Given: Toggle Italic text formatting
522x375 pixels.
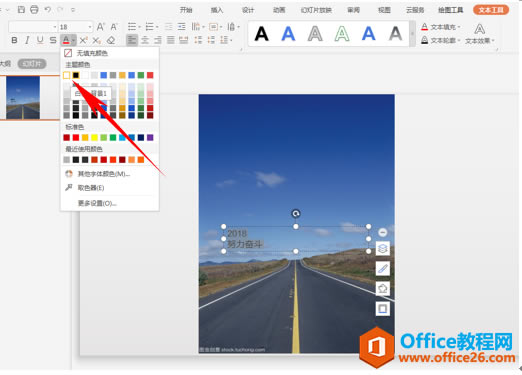Looking at the screenshot, I should pos(27,40).
